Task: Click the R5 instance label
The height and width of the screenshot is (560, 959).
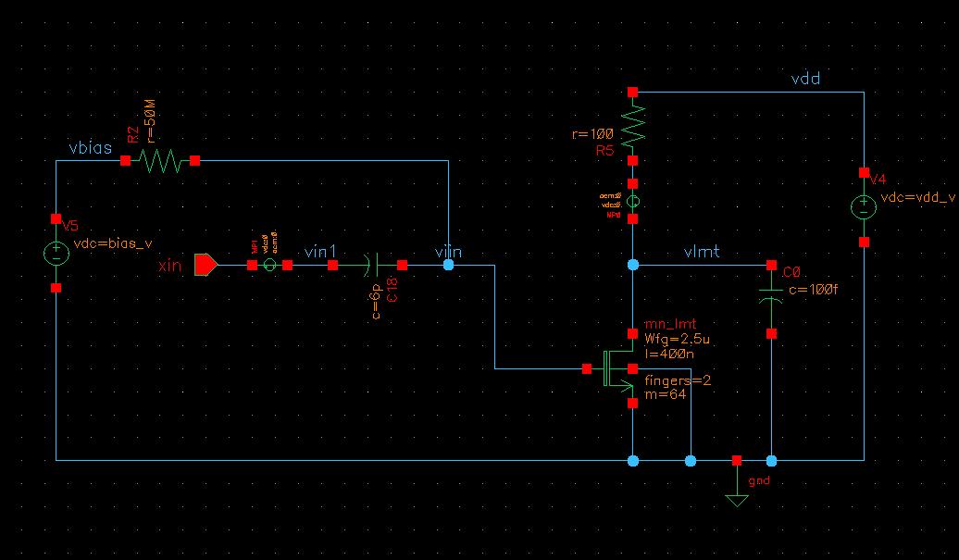Action: [604, 150]
